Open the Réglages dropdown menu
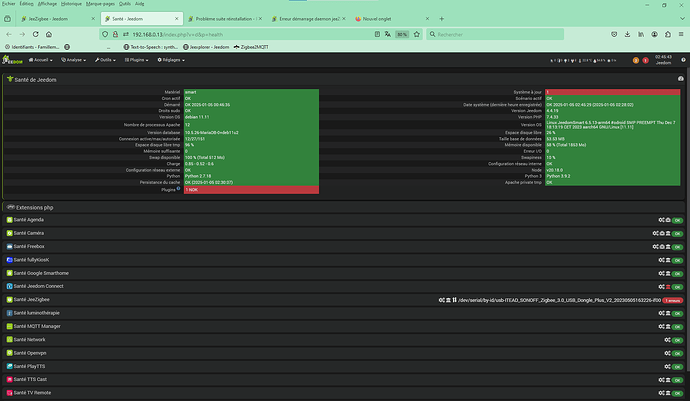The image size is (690, 401). point(171,60)
